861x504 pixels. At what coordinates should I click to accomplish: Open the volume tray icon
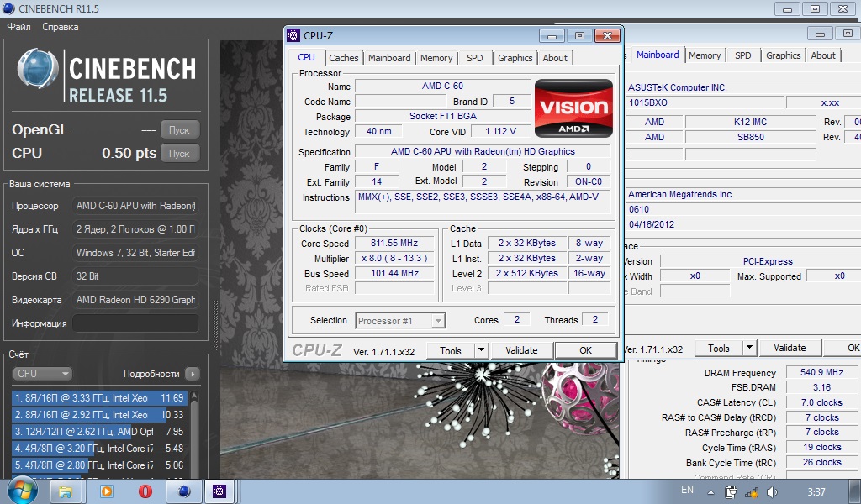[772, 492]
